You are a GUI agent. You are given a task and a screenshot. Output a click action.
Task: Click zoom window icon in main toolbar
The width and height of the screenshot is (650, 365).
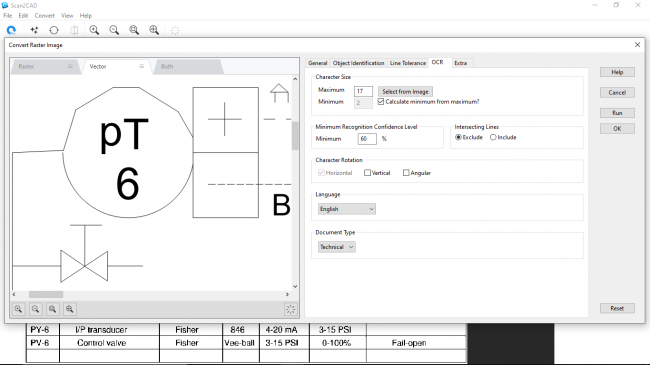(x=134, y=30)
